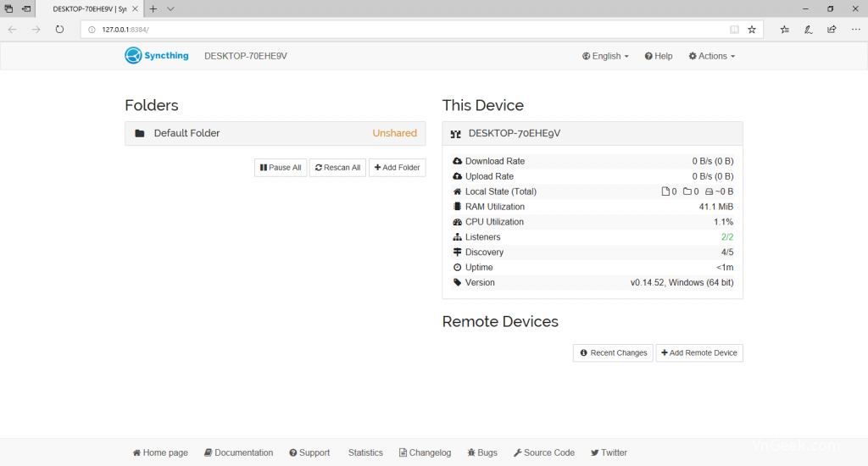Screen dimensions: 868x466
Task: Click the share page icon
Action: 832,30
